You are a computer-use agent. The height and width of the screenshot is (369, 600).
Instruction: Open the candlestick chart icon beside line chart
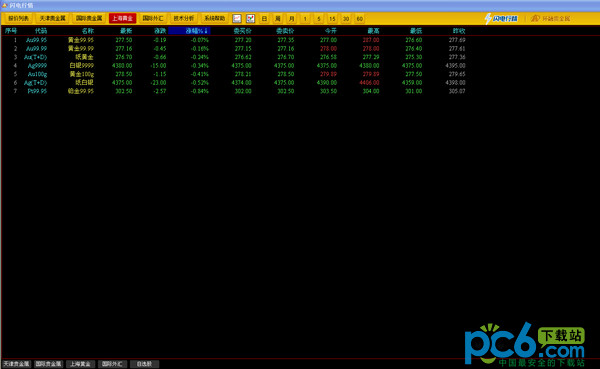251,18
